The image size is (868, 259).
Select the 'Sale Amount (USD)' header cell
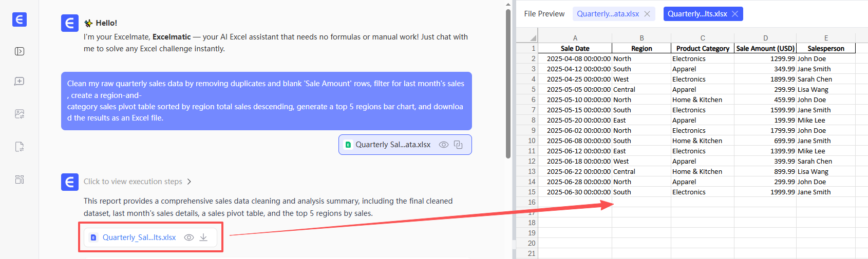point(765,48)
